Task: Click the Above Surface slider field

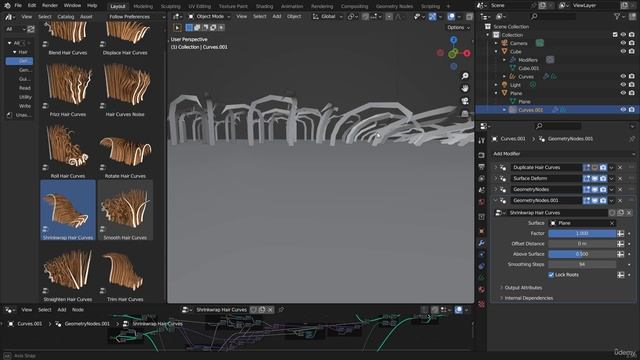Action: (x=582, y=254)
